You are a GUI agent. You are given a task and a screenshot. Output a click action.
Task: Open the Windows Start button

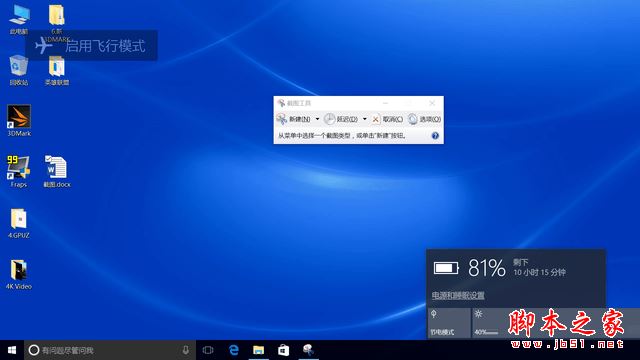(x=12, y=350)
